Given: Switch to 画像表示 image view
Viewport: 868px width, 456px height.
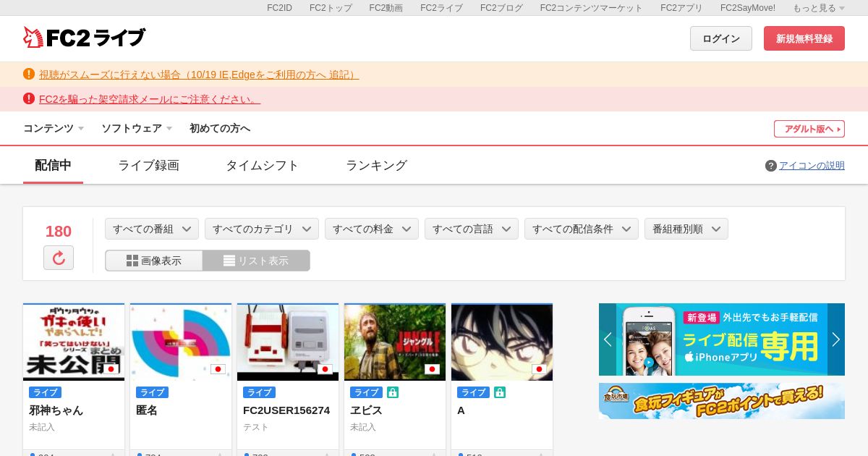Looking at the screenshot, I should point(154,261).
